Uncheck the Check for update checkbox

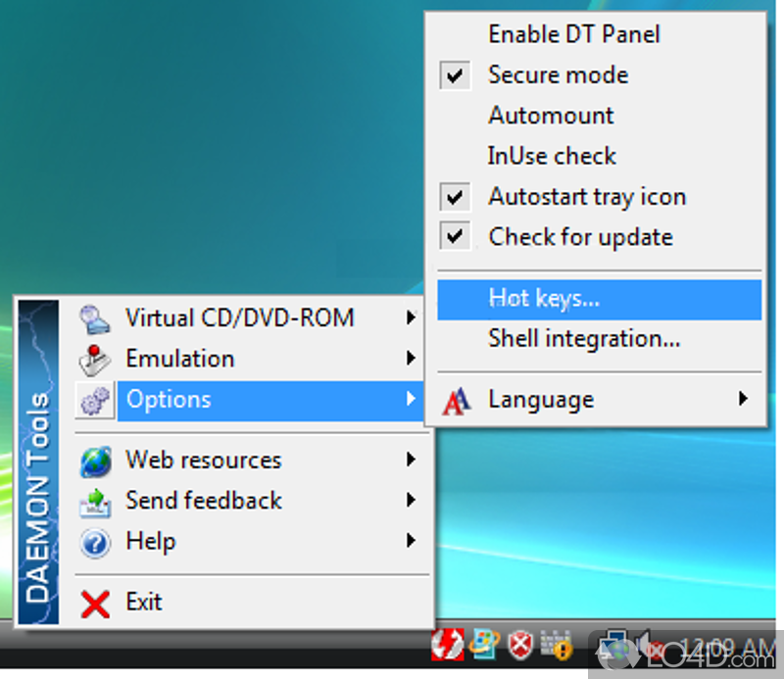pos(455,236)
